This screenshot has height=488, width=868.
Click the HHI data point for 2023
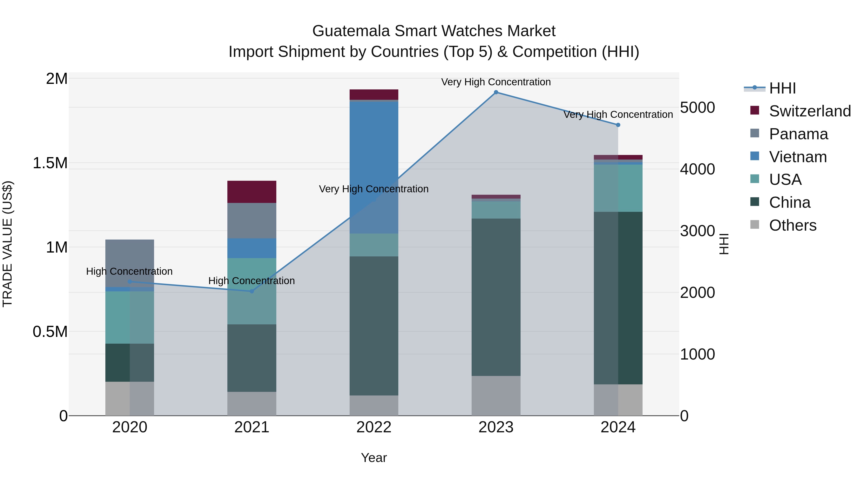(x=496, y=92)
